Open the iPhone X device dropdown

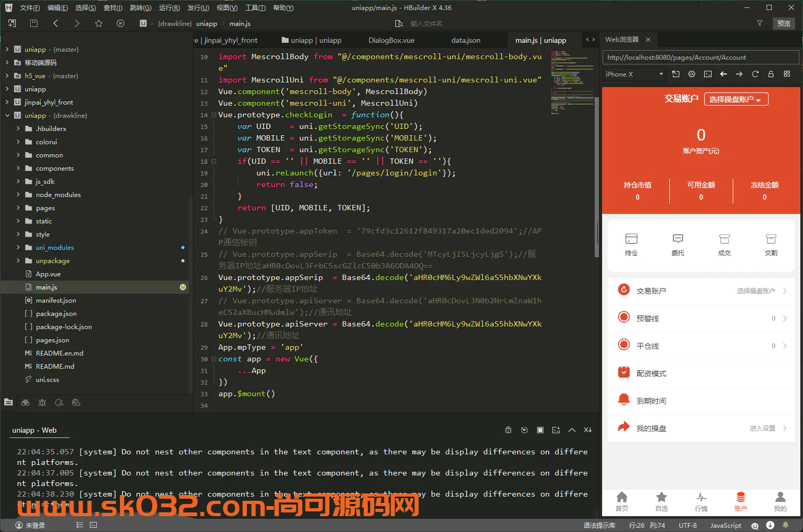[x=634, y=74]
